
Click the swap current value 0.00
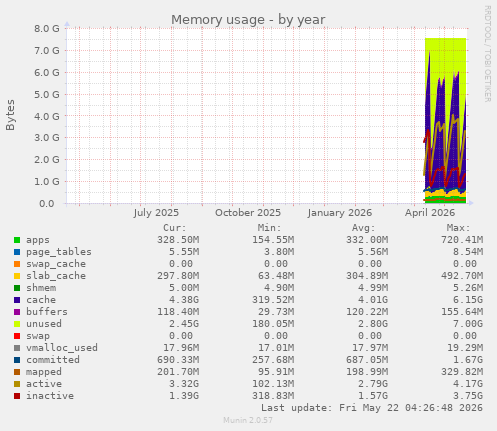[181, 336]
